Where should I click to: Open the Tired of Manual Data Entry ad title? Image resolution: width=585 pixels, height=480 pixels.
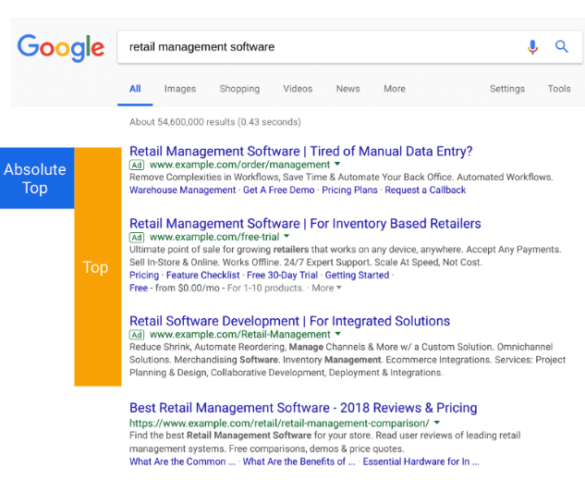click(301, 151)
